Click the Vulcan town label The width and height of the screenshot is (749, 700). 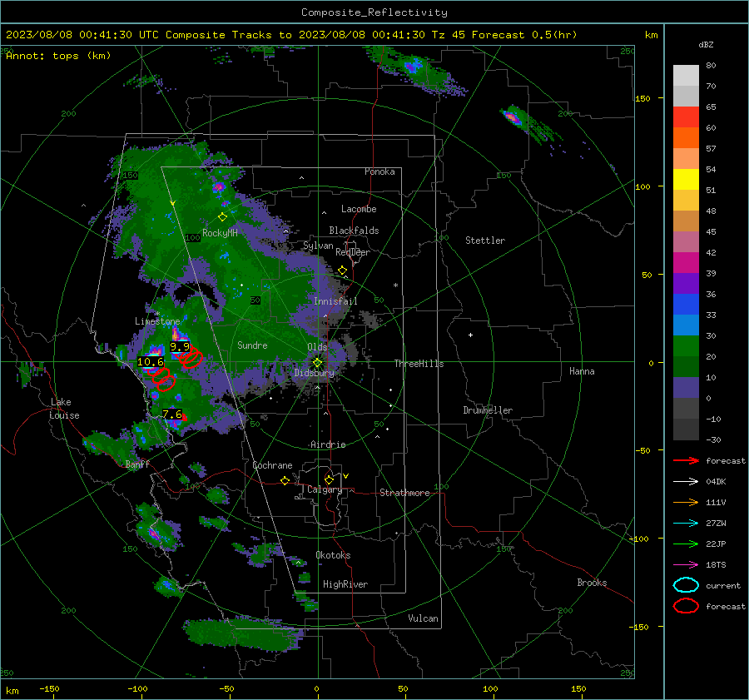coord(424,618)
